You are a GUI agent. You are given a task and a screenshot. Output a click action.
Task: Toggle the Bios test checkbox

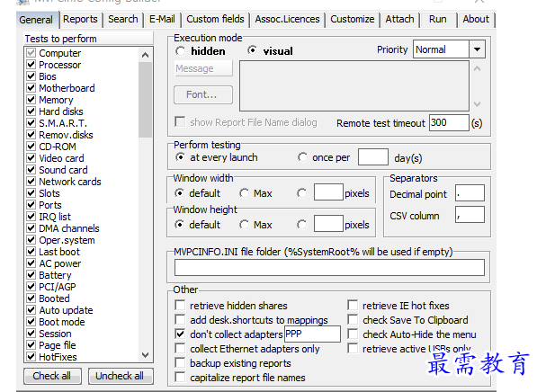click(31, 76)
